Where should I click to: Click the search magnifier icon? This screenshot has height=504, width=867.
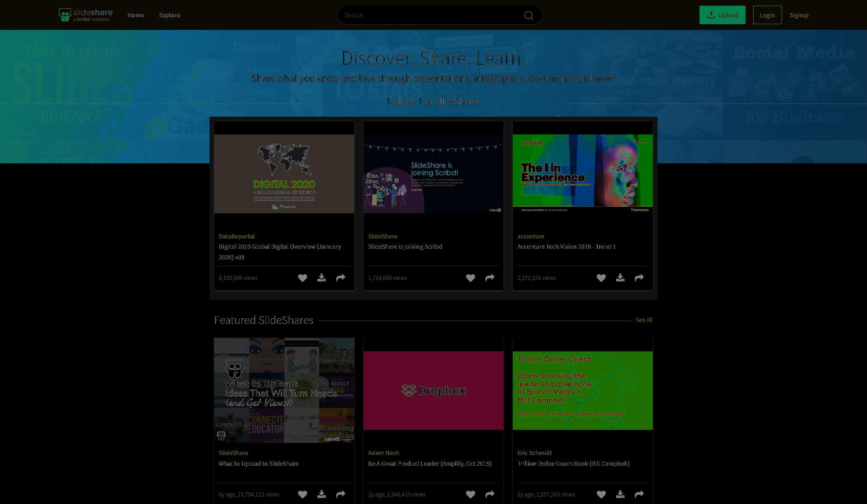529,15
